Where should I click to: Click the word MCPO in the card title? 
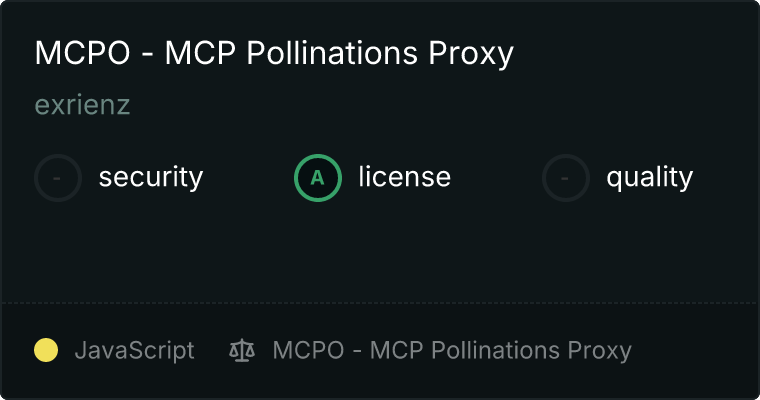click(82, 53)
